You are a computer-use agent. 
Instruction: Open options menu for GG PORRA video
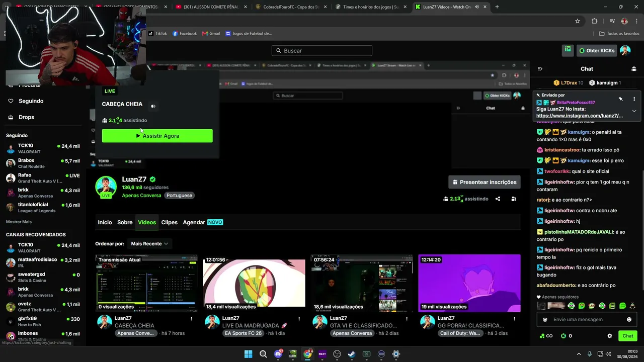click(x=514, y=319)
